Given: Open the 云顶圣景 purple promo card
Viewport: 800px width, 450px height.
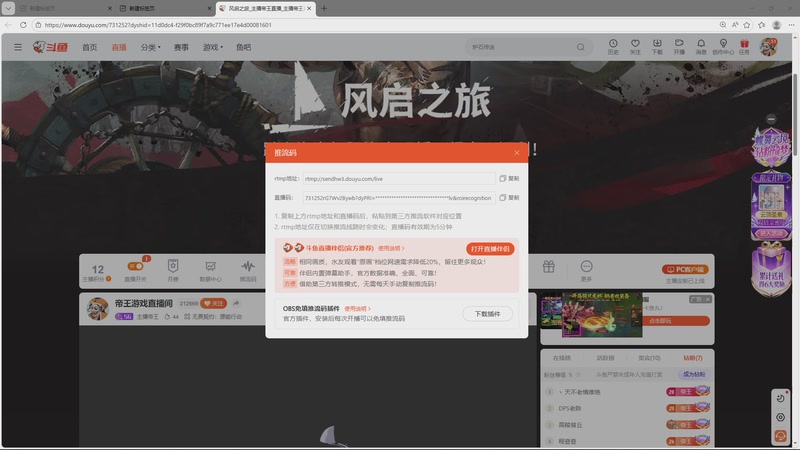Looking at the screenshot, I should 771,207.
